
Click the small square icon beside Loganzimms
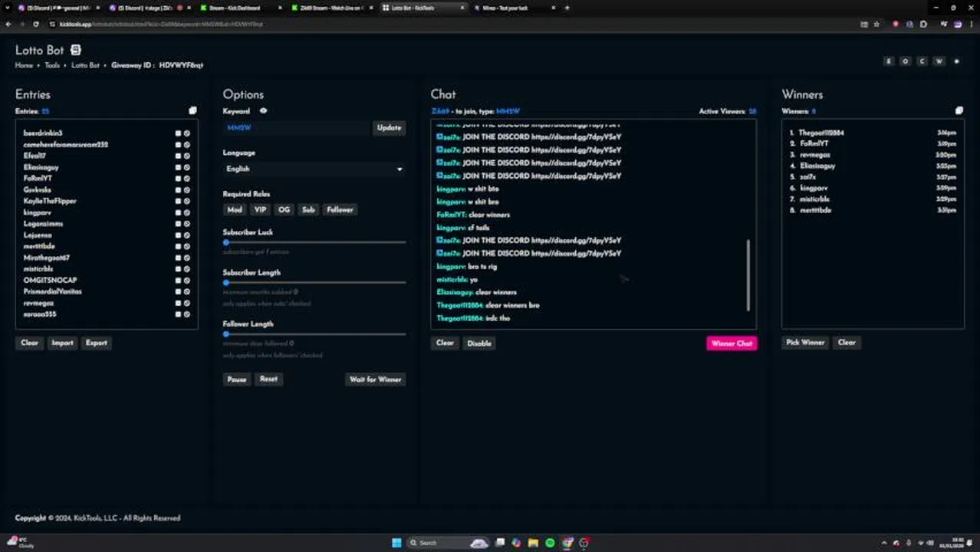point(178,224)
